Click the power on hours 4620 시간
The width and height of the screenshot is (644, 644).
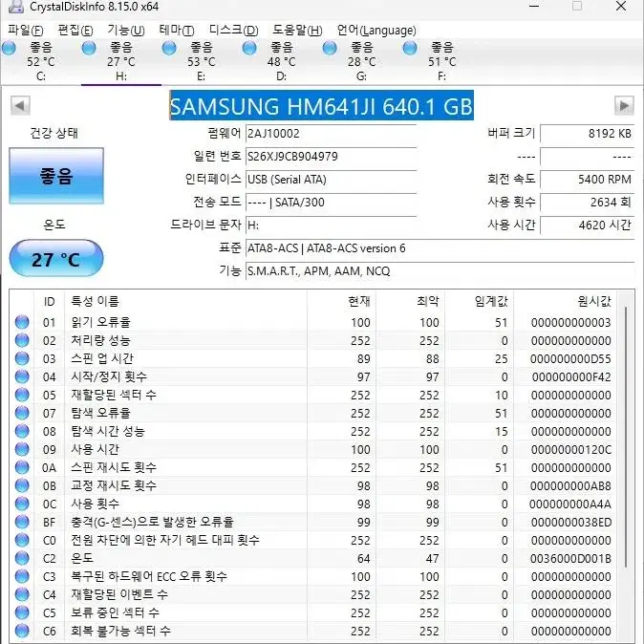tap(588, 225)
